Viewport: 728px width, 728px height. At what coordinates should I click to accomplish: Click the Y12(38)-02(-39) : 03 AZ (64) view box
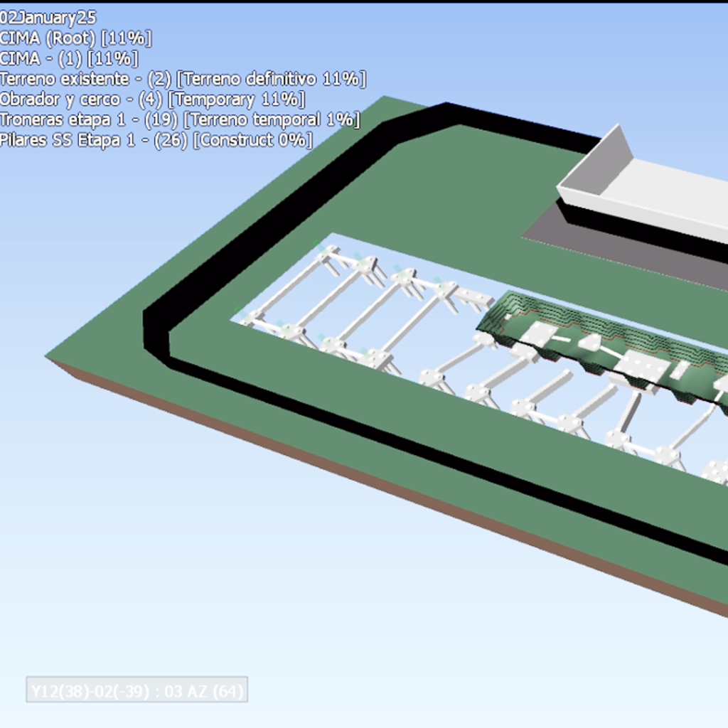(x=136, y=690)
